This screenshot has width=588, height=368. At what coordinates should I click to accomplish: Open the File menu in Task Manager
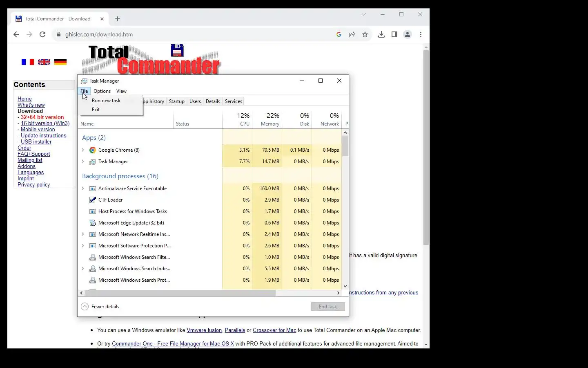[x=84, y=91]
